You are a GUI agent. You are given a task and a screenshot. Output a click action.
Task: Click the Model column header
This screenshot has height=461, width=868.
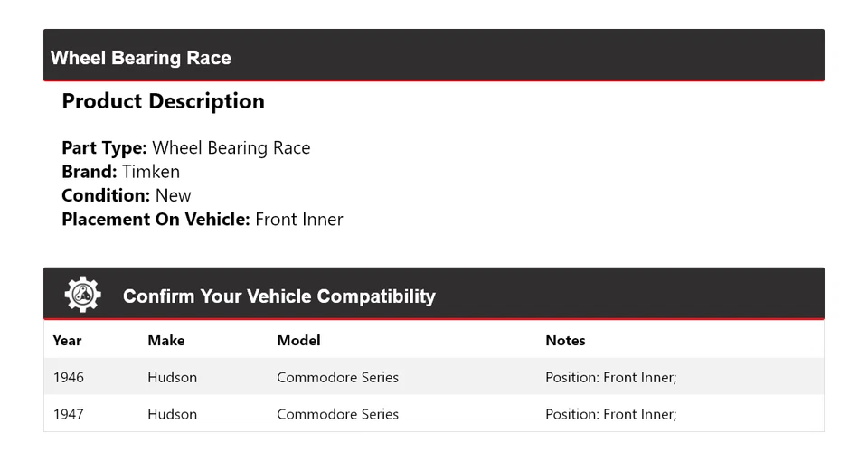point(298,341)
